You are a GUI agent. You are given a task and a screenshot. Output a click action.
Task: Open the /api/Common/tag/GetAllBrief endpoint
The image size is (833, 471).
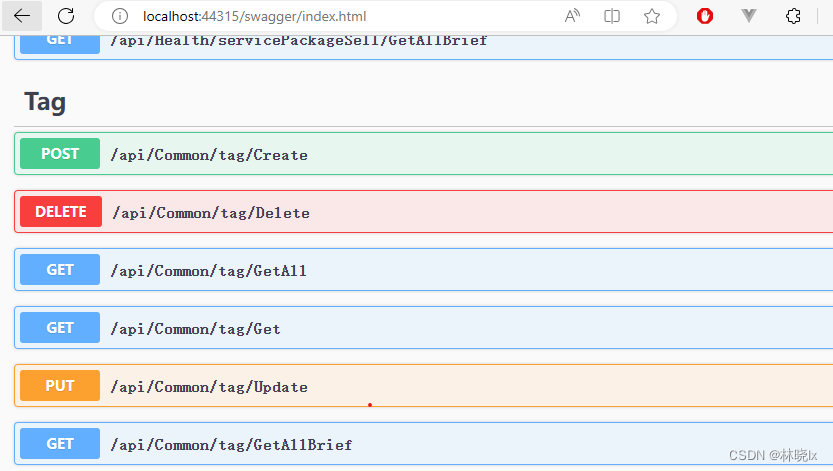point(231,445)
